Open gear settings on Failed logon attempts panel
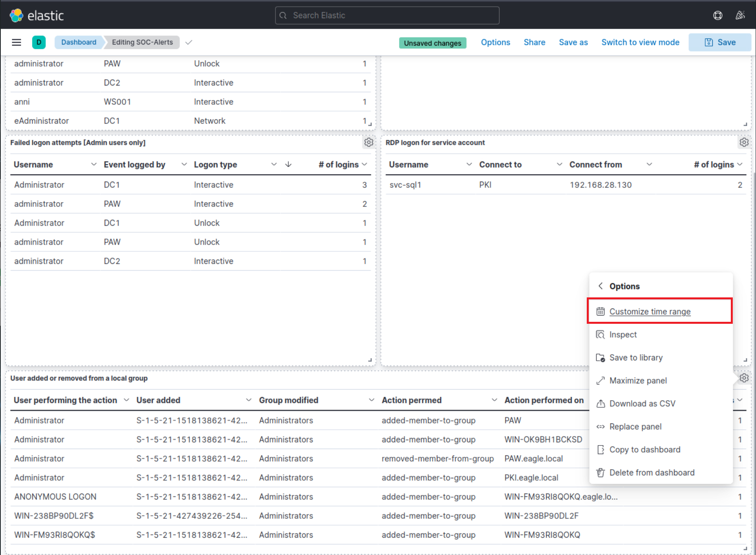Image resolution: width=756 pixels, height=555 pixels. click(368, 142)
